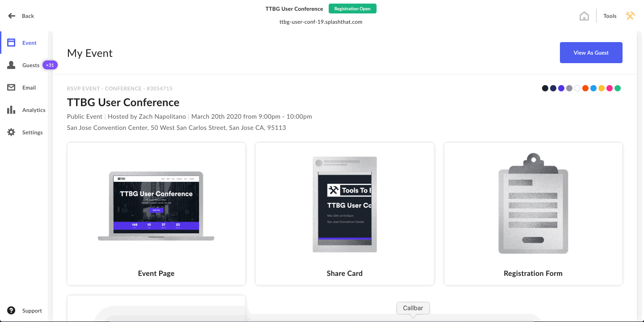Click the Share Card card label

[x=345, y=273]
